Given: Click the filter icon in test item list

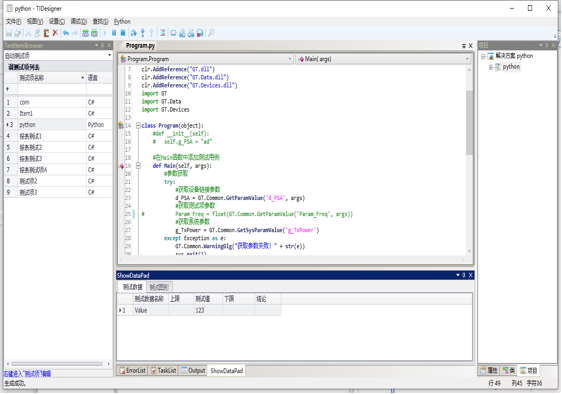Looking at the screenshot, I should tap(8, 89).
